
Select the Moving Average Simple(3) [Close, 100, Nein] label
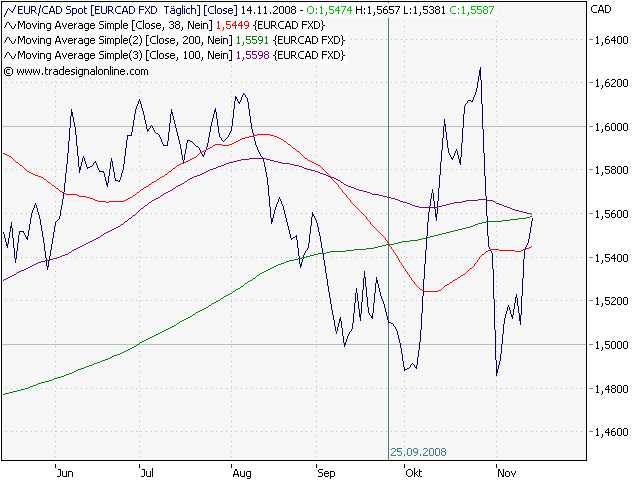pyautogui.click(x=125, y=55)
